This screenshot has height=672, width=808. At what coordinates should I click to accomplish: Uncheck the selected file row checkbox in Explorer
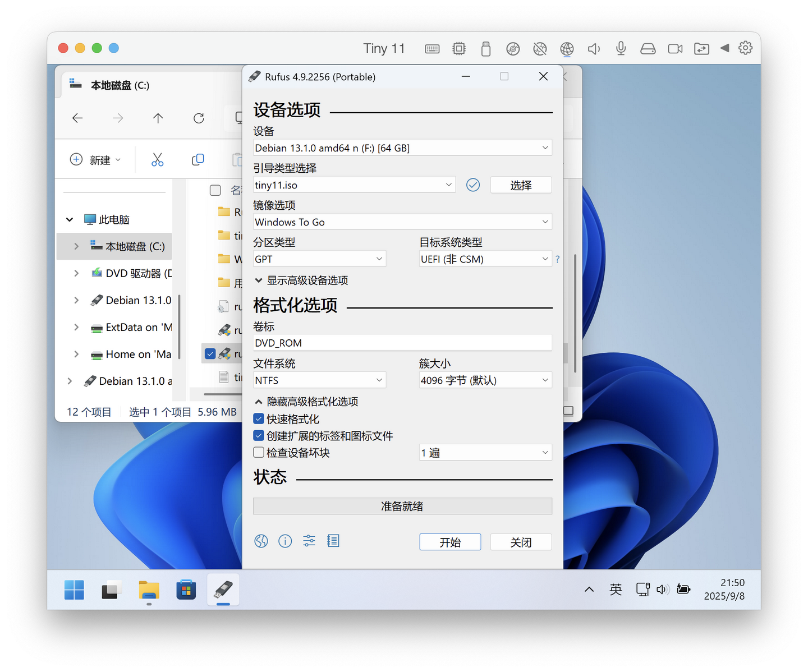[210, 354]
